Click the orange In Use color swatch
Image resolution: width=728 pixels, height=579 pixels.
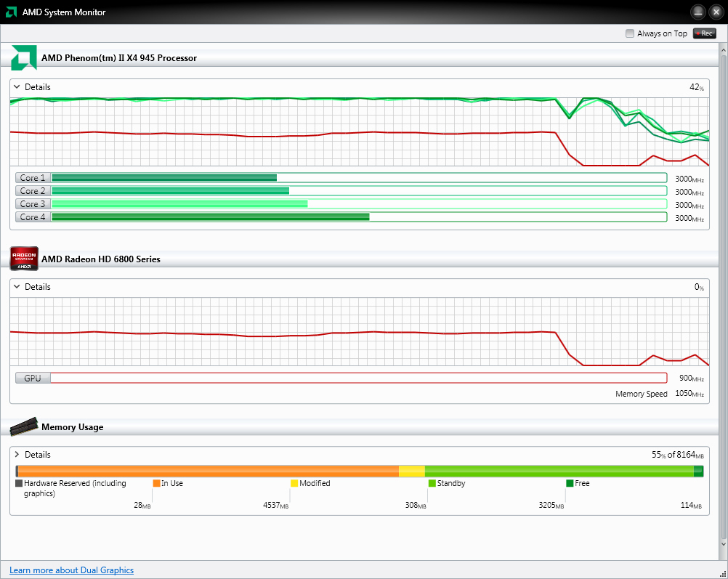tap(156, 483)
